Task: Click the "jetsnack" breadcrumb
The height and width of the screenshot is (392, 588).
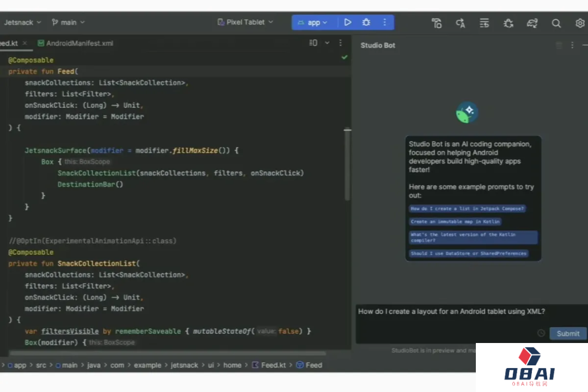Action: pyautogui.click(x=184, y=365)
